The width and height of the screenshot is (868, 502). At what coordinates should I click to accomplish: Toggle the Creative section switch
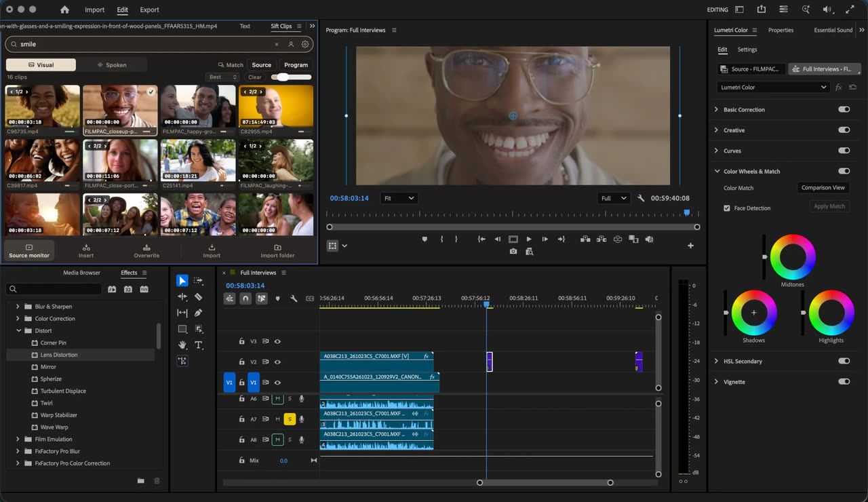click(844, 130)
